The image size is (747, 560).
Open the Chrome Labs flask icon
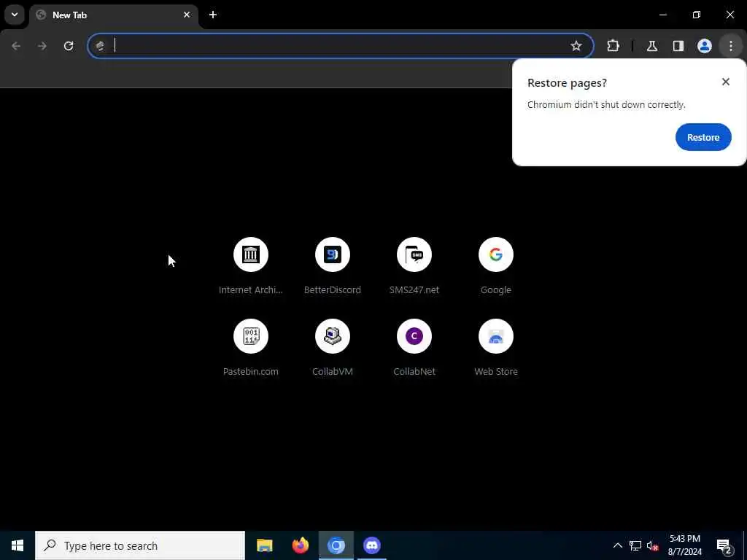pyautogui.click(x=652, y=46)
